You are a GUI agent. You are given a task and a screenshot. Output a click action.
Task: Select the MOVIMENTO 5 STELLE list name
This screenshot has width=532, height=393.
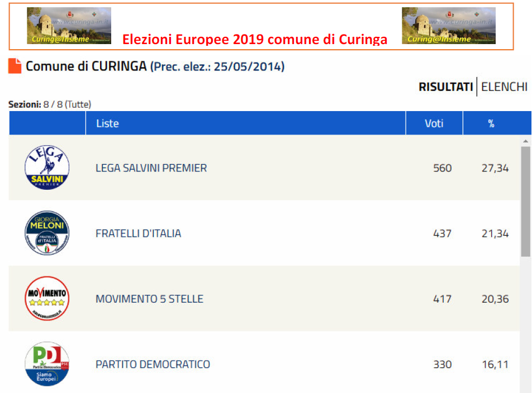click(150, 299)
